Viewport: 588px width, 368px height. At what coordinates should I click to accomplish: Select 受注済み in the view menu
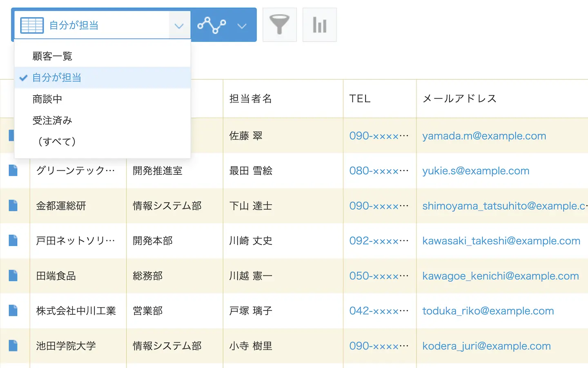(x=52, y=121)
